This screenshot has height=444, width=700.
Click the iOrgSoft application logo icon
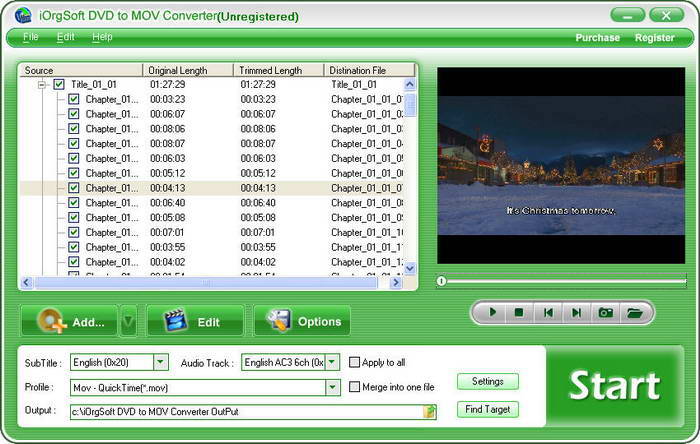coord(23,16)
